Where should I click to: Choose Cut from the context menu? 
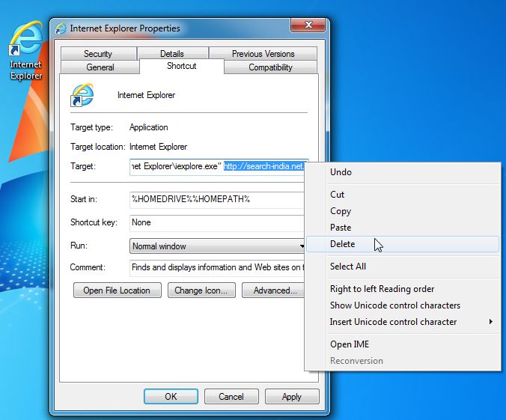403,195
